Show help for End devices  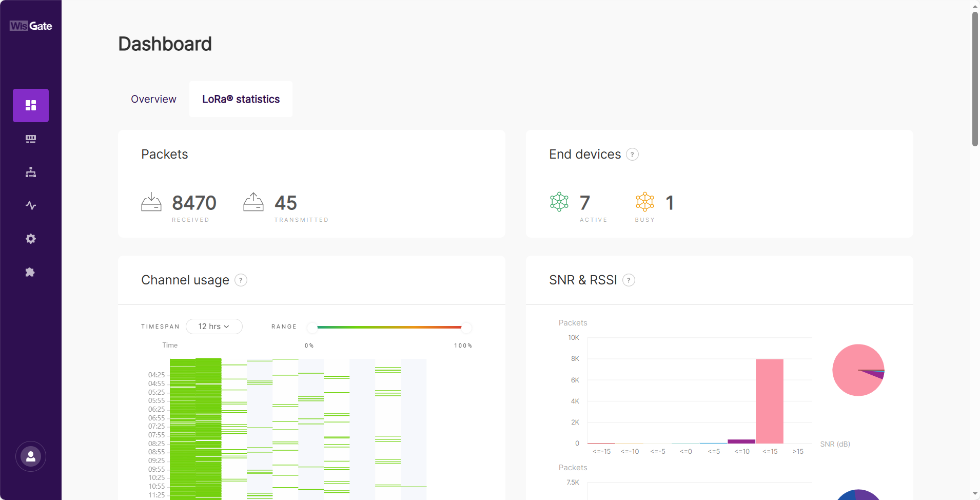pyautogui.click(x=632, y=155)
